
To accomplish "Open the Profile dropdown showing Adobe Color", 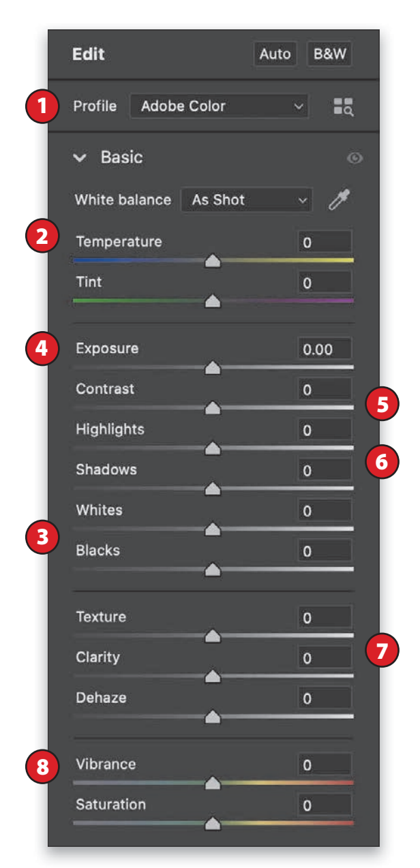I will [219, 106].
